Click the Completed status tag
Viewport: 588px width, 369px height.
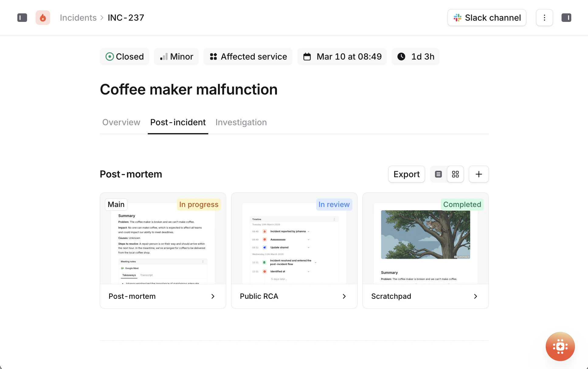pos(462,205)
